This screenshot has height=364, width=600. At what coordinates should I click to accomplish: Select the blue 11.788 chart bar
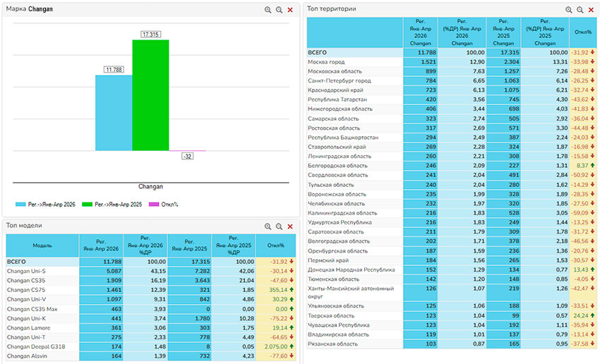click(114, 113)
